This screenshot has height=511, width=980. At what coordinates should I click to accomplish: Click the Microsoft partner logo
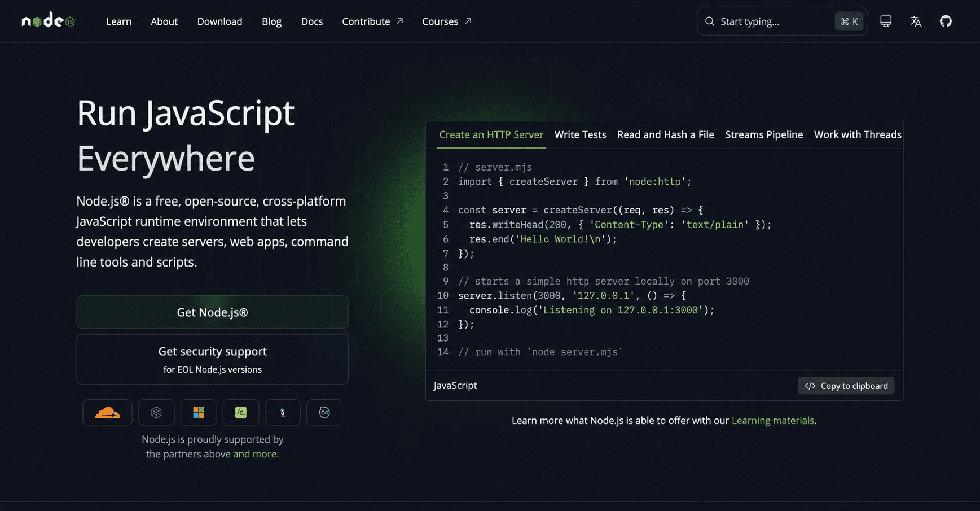199,412
